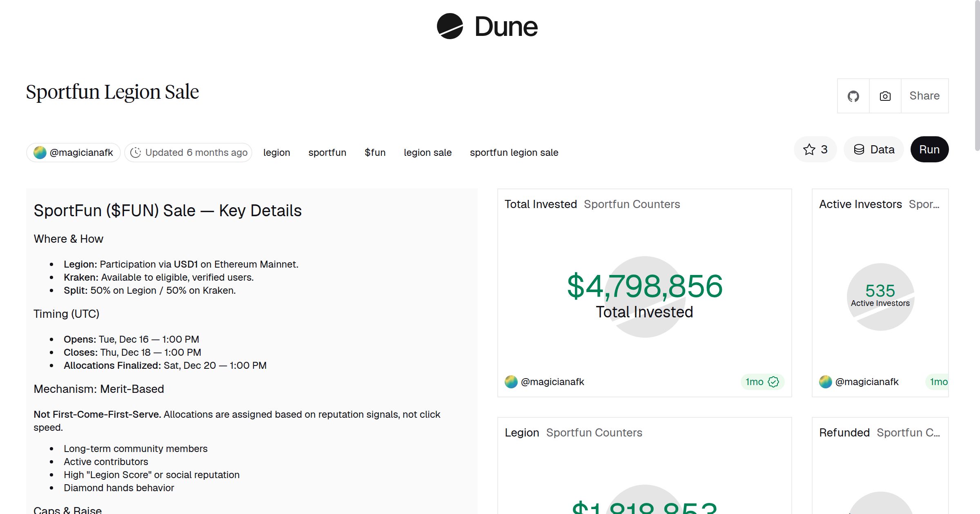Click the 'Kraken: Available to eligible' line

click(x=158, y=277)
